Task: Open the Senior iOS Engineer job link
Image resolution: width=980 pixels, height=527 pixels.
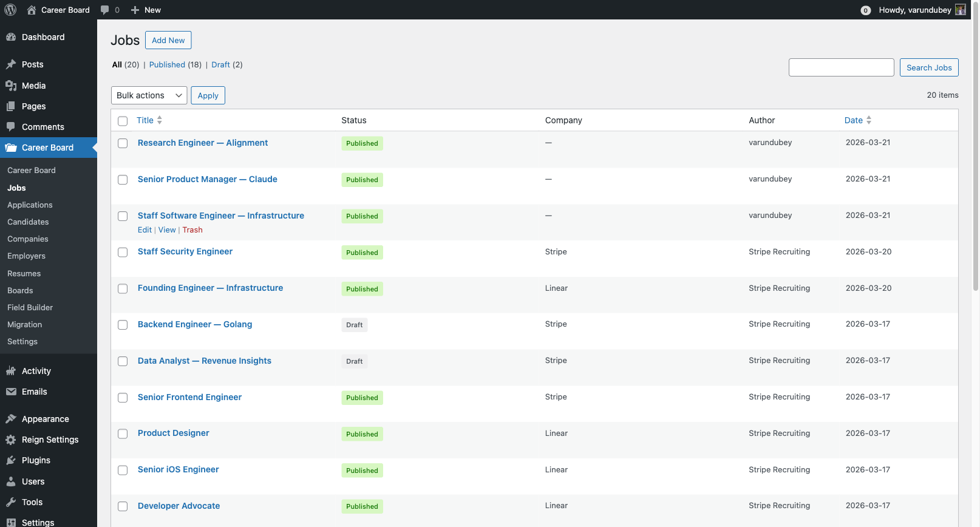Action: point(178,469)
